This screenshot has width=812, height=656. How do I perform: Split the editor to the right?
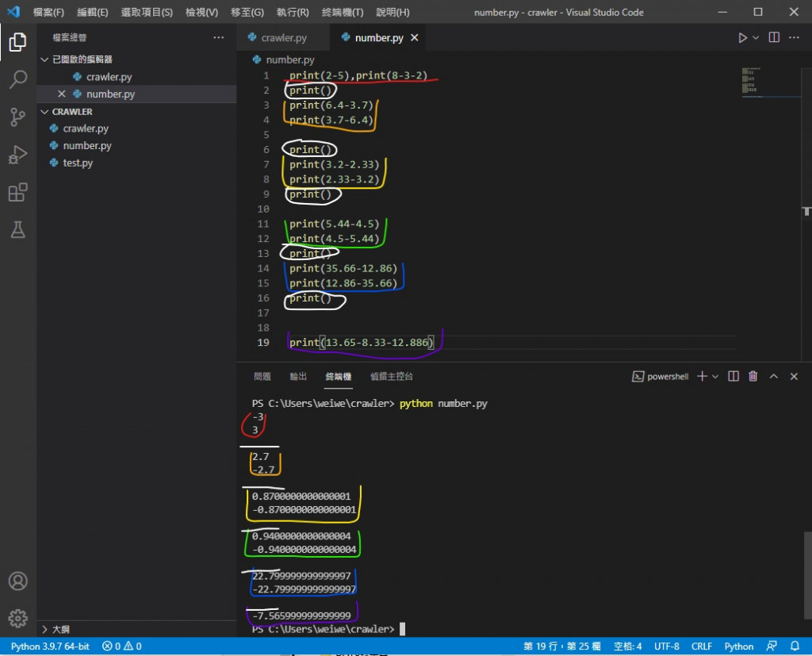[x=774, y=37]
